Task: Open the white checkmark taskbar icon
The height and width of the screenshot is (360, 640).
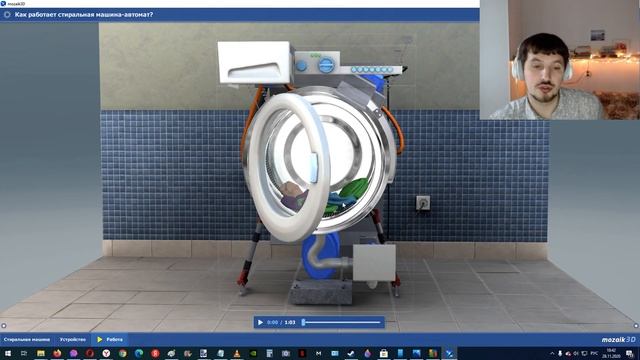Action: (x=351, y=353)
